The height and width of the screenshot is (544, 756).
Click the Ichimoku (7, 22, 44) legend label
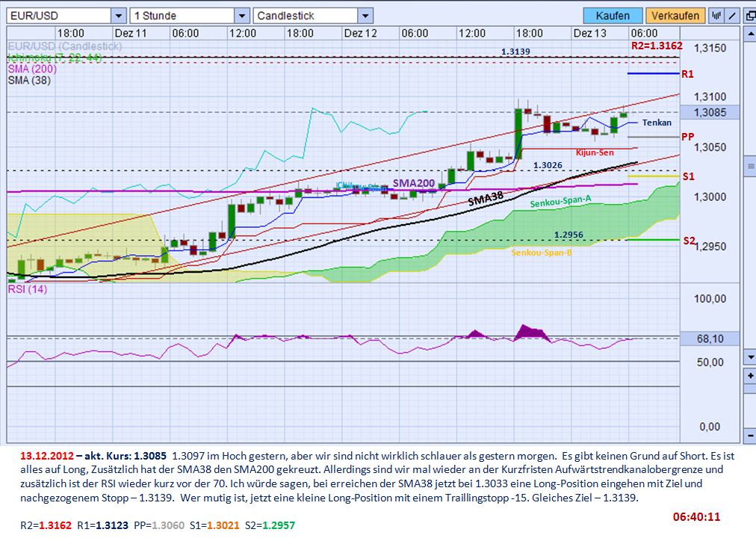tap(55, 58)
